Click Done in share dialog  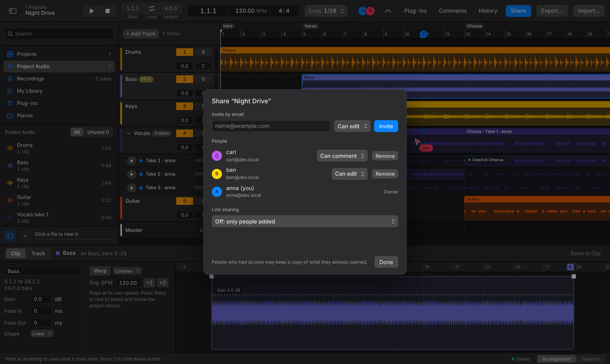386,262
